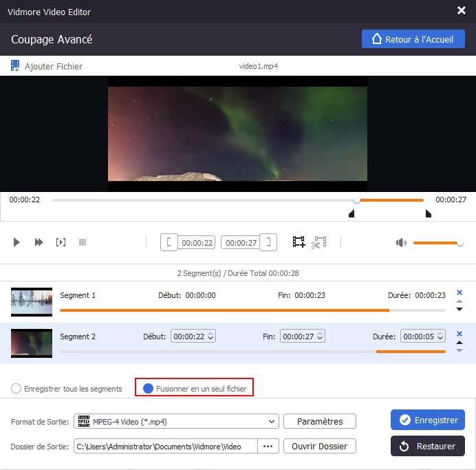Image resolution: width=476 pixels, height=470 pixels.
Task: Click the Ajouter Fichier icon
Action: pos(15,66)
